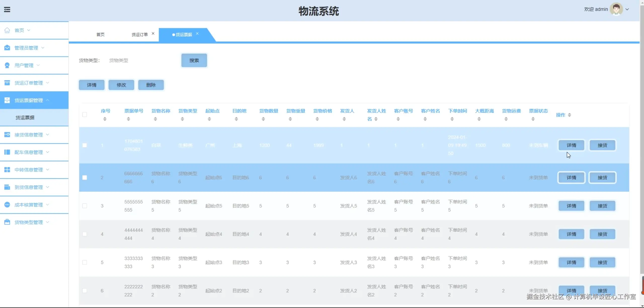Click the 中转信息管理 grid icon

point(7,170)
